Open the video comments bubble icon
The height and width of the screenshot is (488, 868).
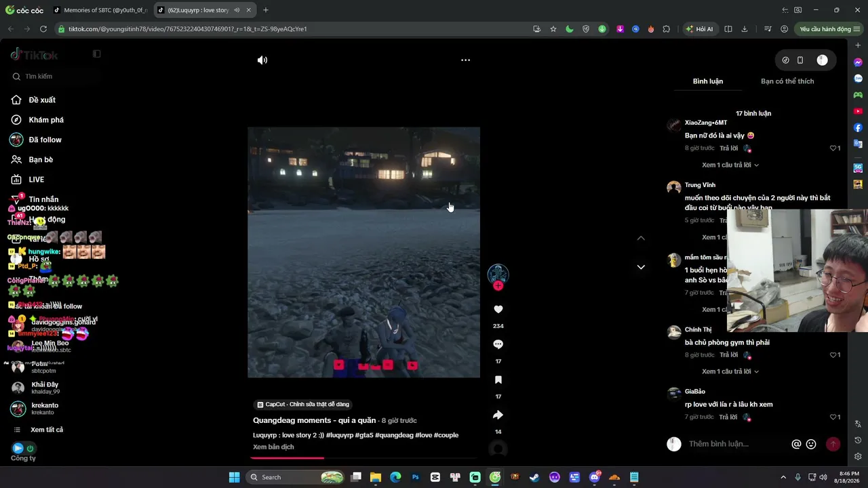click(x=498, y=344)
